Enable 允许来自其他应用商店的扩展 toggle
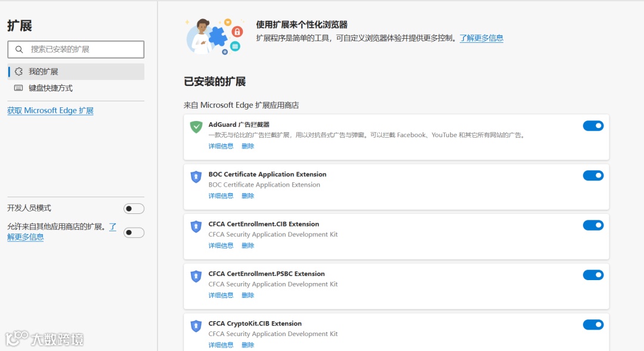Screen dimensions: 644x351 134,233
